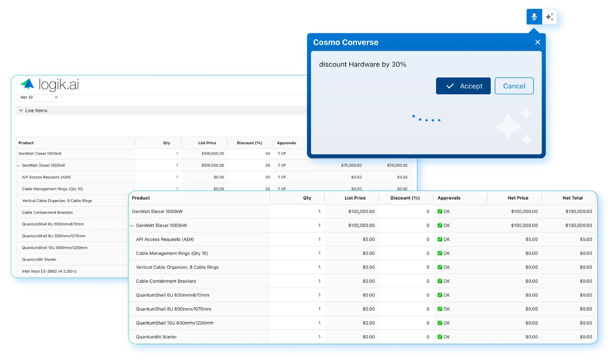Click discount value 0 for QuantumBit Starter

427,337
